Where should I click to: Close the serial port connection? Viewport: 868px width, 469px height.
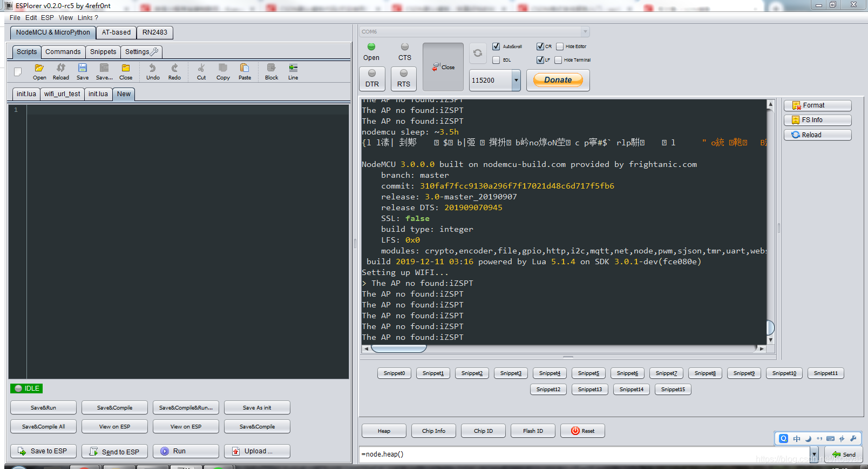[443, 67]
